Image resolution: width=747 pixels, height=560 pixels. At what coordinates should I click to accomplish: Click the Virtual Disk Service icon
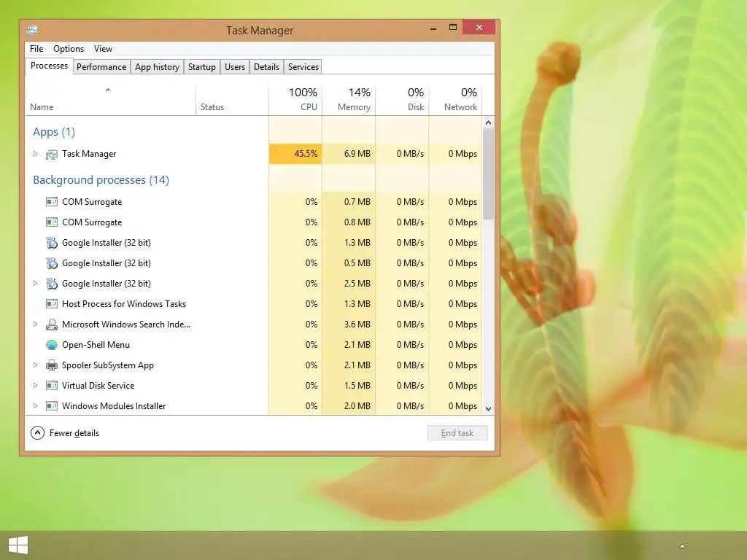(x=52, y=386)
